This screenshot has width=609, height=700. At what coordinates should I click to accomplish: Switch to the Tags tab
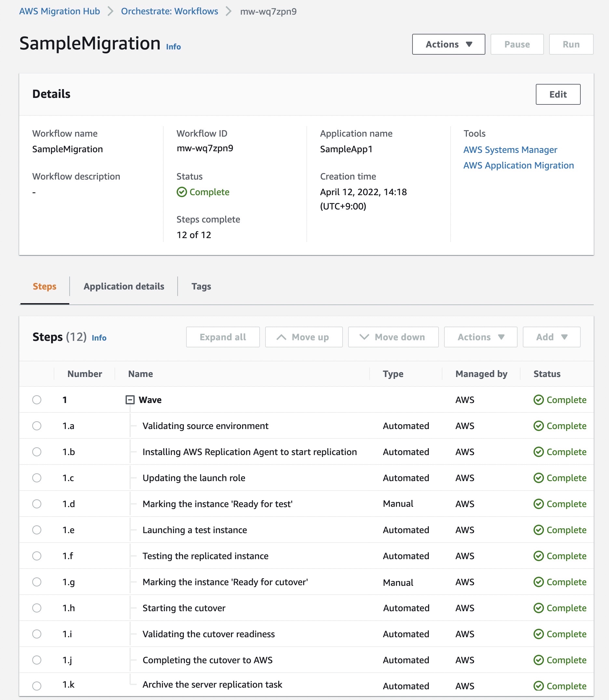click(201, 287)
